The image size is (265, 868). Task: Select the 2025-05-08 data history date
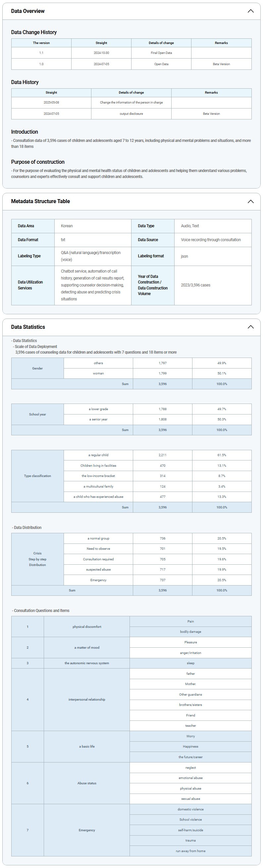(51, 103)
